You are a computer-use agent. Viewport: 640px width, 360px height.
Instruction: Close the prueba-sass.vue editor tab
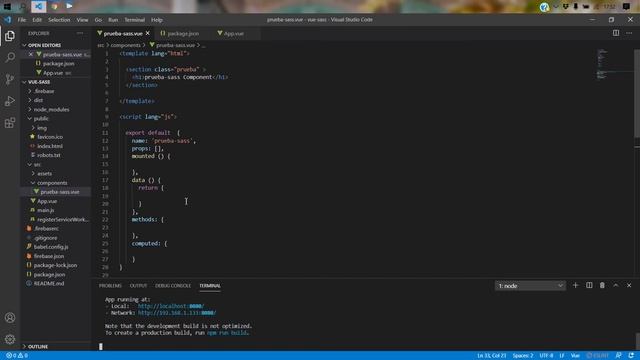[148, 33]
